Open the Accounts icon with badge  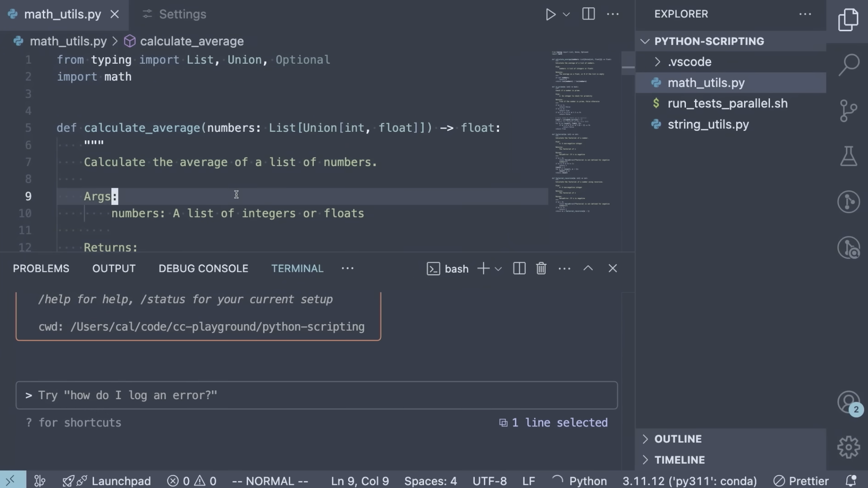pyautogui.click(x=848, y=402)
